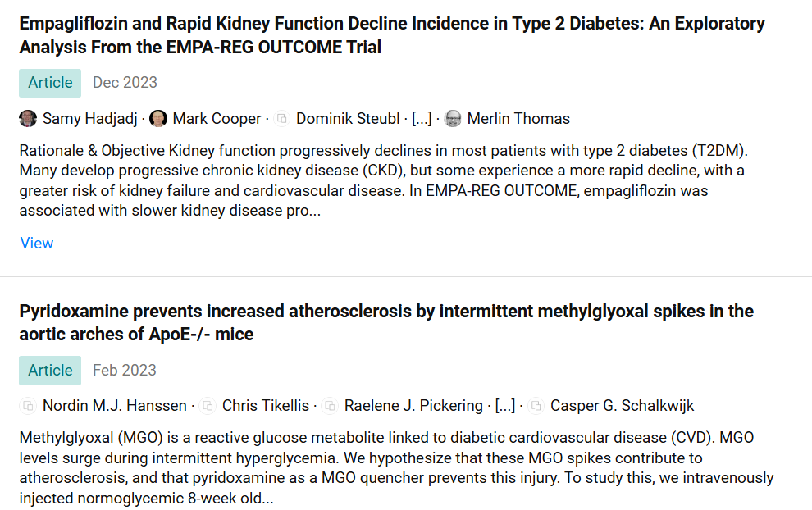Click Merlin Thomas's profile picture
This screenshot has height=510, width=812.
pyautogui.click(x=453, y=119)
